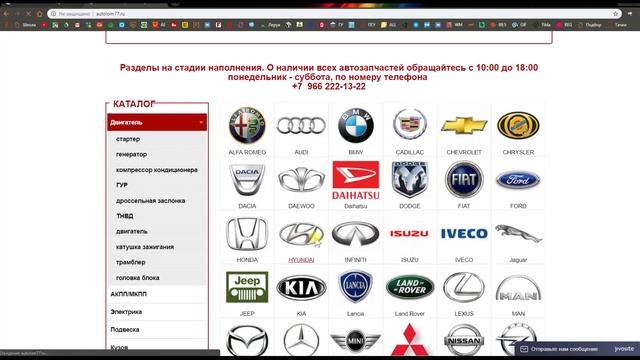Select the MAN logo

coord(518,288)
